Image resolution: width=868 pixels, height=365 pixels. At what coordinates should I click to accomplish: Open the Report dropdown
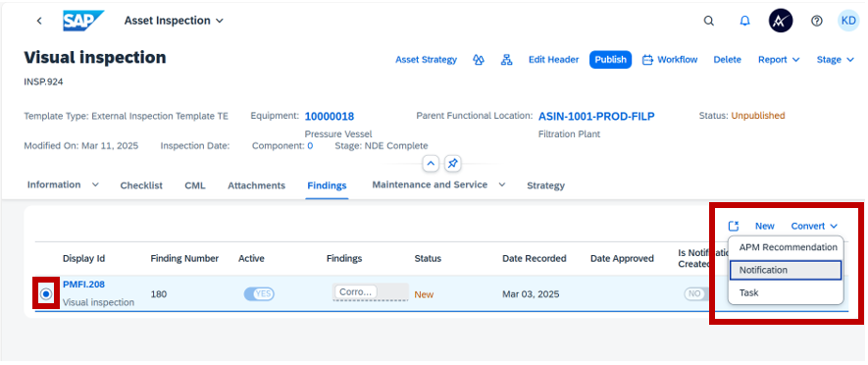pos(779,60)
